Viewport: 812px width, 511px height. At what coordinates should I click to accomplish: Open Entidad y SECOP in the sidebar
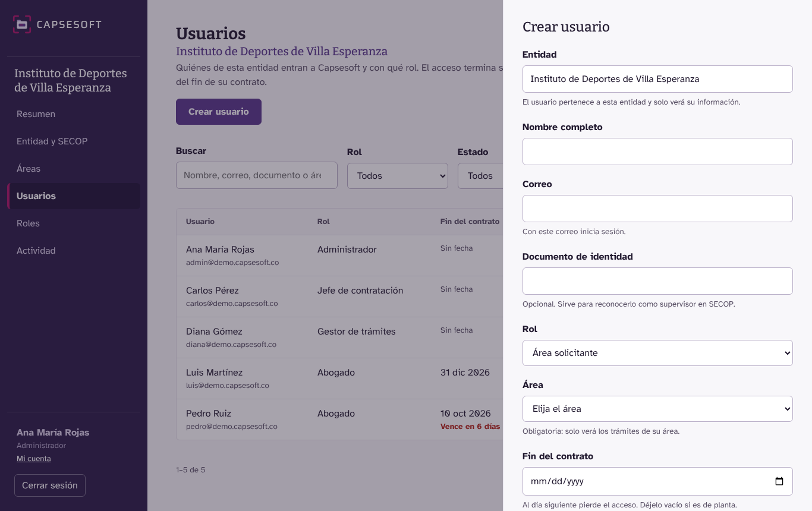coord(74,141)
